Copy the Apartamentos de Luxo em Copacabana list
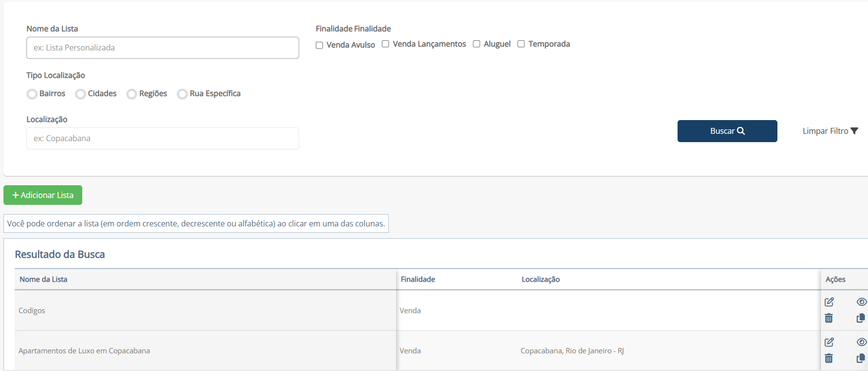 [860, 358]
